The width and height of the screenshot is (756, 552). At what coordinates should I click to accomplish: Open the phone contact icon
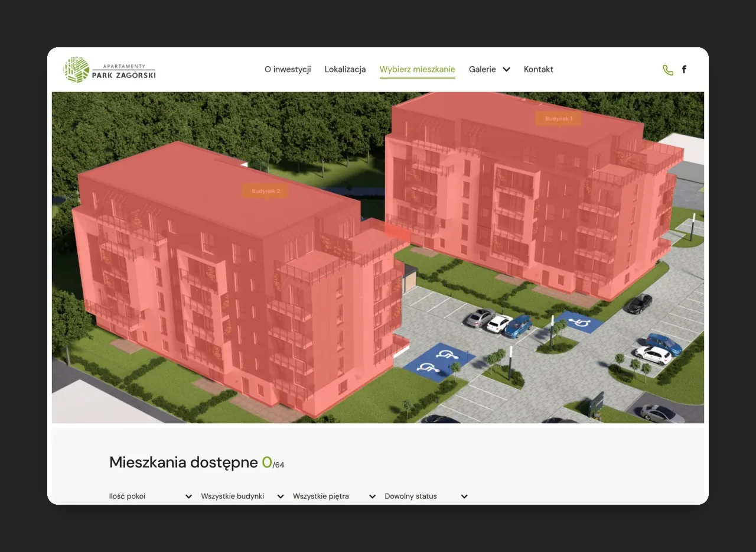[x=668, y=70]
